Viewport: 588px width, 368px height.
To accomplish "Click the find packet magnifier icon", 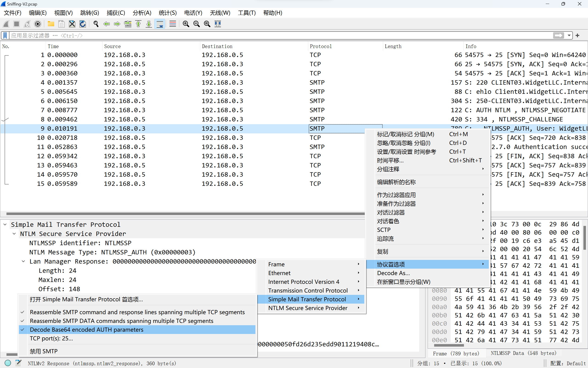I will [96, 24].
